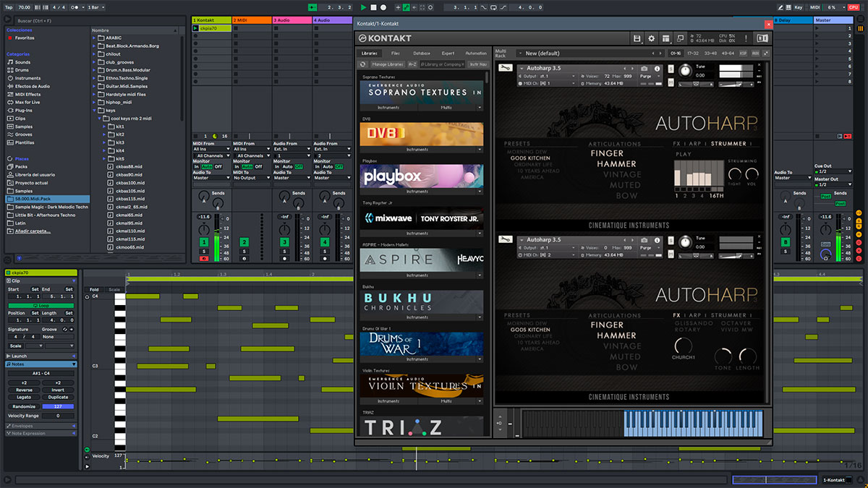
Task: Select Drums category in Ableton browser
Action: pos(22,70)
